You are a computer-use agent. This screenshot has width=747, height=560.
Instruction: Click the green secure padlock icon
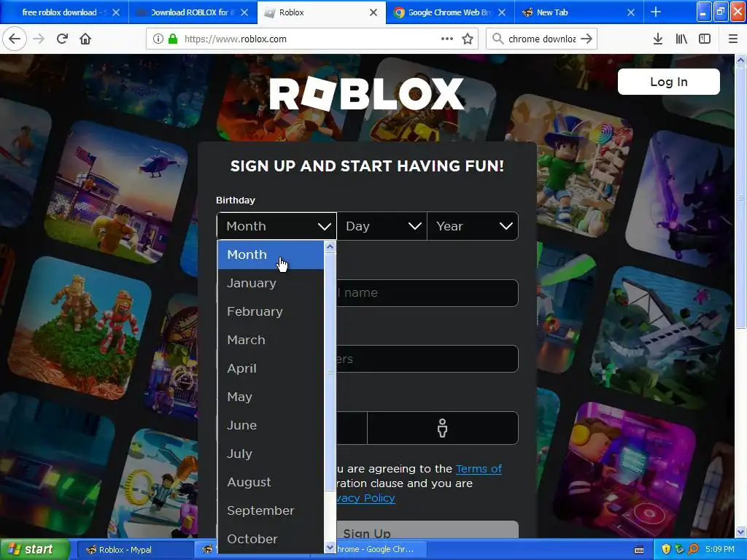point(173,39)
